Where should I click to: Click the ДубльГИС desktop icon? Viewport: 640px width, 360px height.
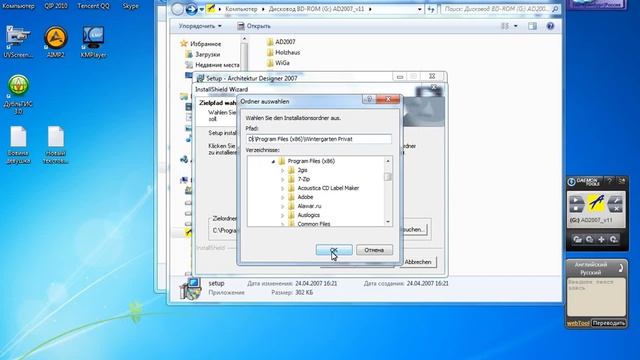(x=18, y=94)
